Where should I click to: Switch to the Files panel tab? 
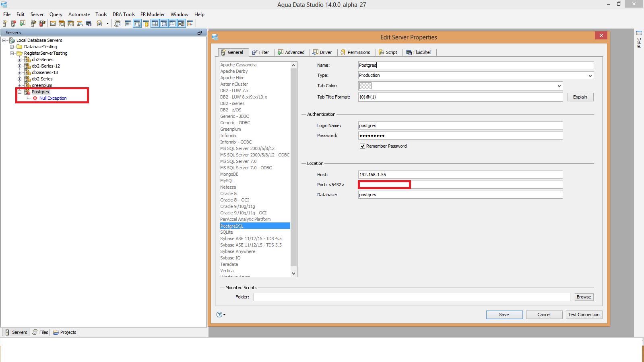pos(40,332)
